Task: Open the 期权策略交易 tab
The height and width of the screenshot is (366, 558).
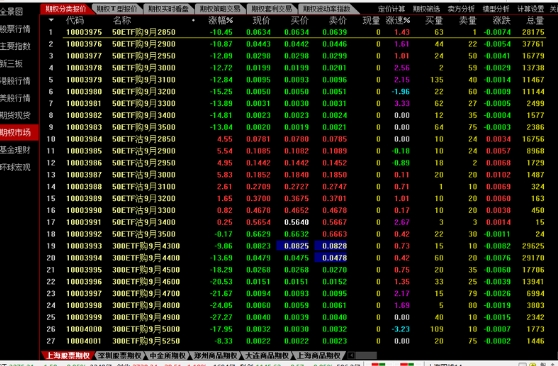Action: point(220,9)
